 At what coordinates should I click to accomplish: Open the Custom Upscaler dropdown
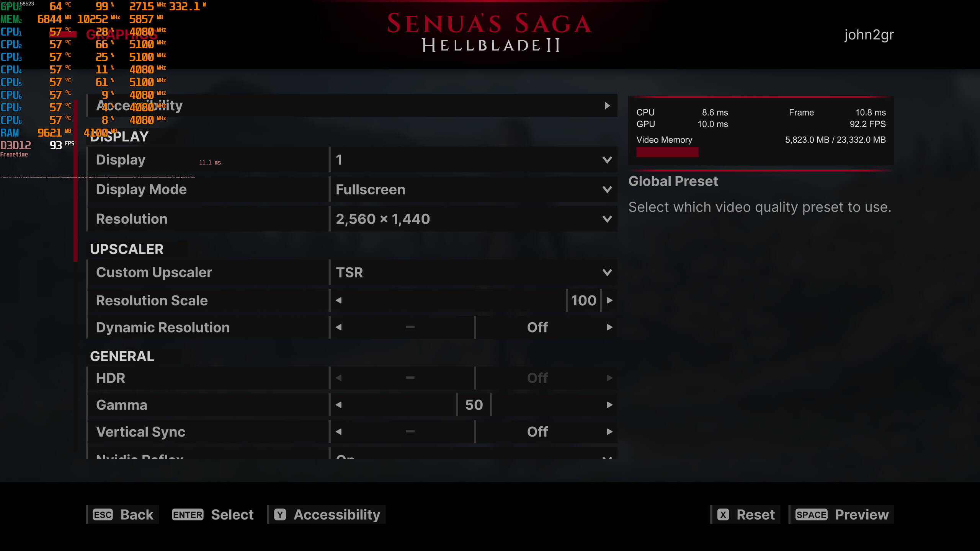coord(473,272)
